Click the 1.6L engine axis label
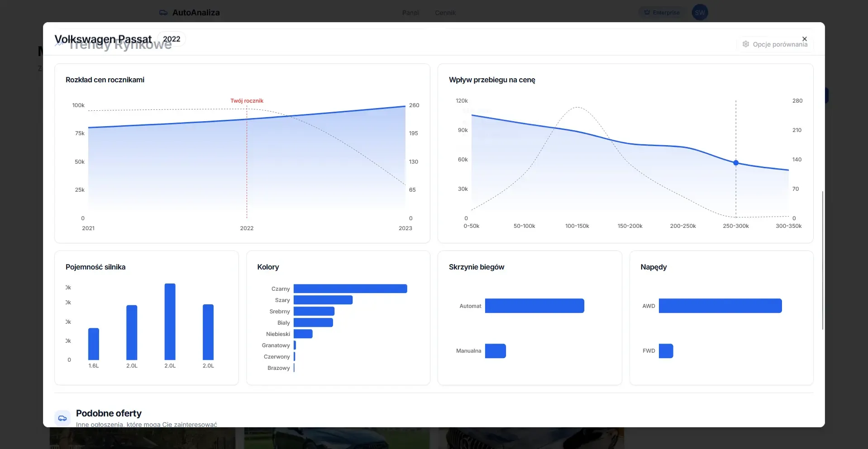The height and width of the screenshot is (449, 868). coord(94,366)
